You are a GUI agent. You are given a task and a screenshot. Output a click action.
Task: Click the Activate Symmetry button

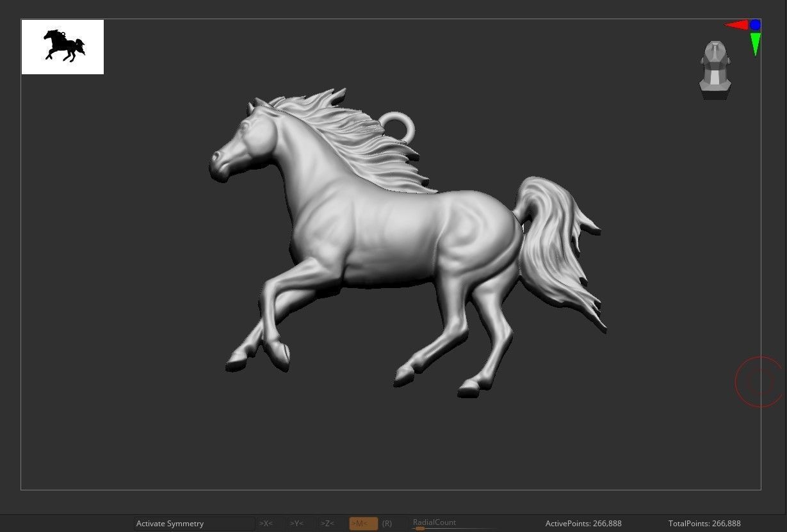click(x=194, y=524)
